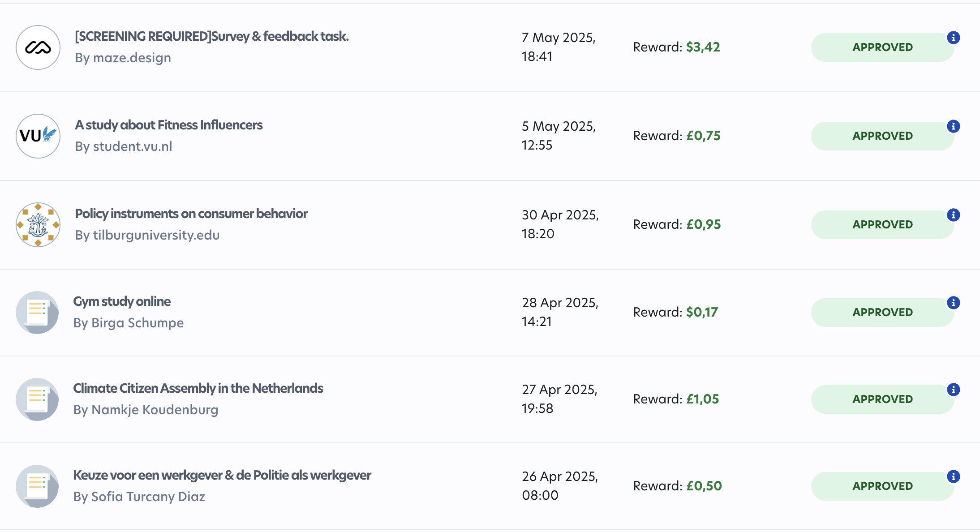Click APPROVED badge for Sofia Turcany Diaz study
The width and height of the screenshot is (980, 532).
(x=882, y=486)
